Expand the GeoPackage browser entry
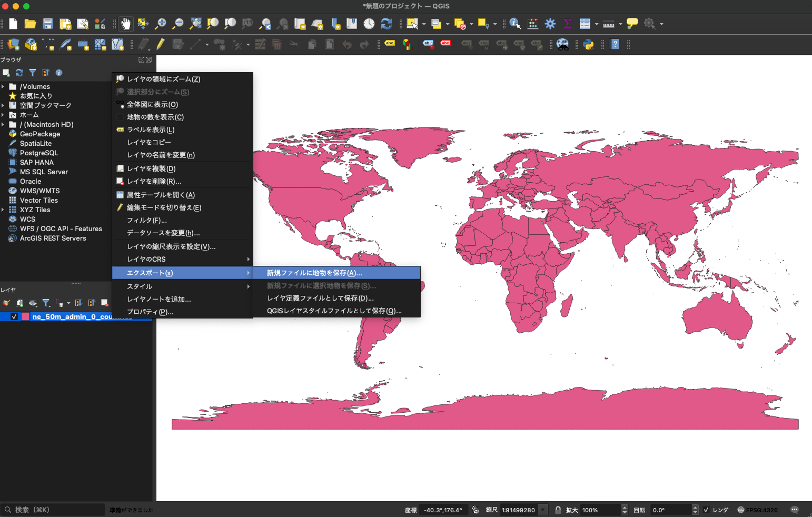 [x=5, y=134]
